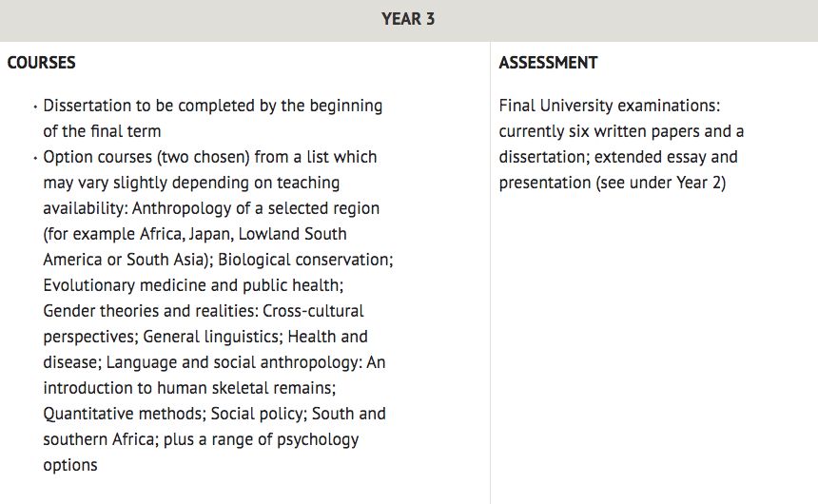Click the 'Option courses (two chosen)' line
The height and width of the screenshot is (504, 818).
(209, 157)
